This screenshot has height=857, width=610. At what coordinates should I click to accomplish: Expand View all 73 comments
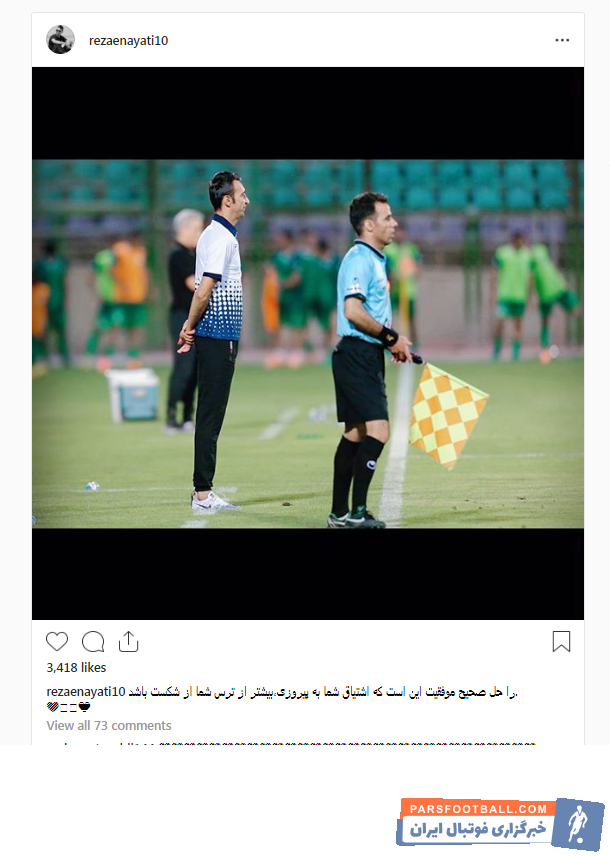[109, 725]
